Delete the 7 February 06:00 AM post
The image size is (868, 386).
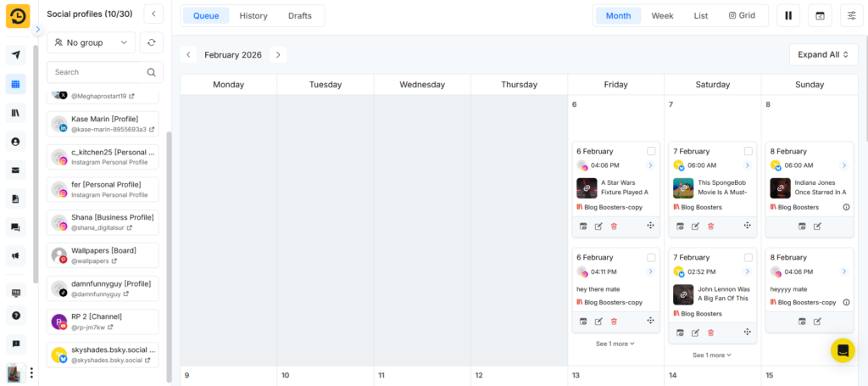[711, 226]
